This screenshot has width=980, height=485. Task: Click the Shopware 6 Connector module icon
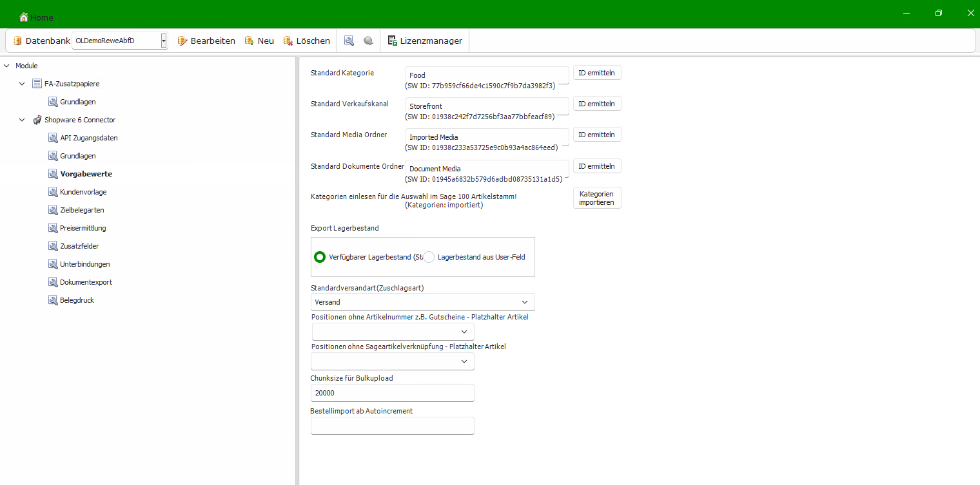coord(37,120)
